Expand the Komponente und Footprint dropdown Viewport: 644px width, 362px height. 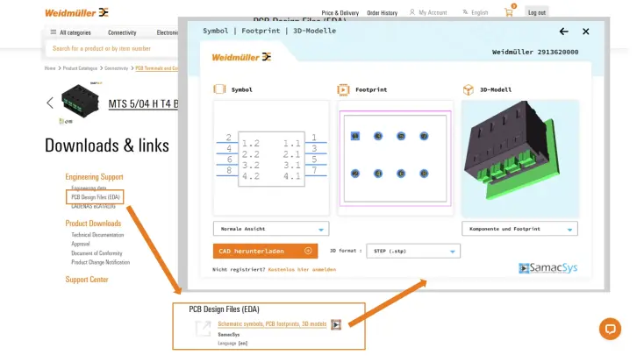coord(519,229)
